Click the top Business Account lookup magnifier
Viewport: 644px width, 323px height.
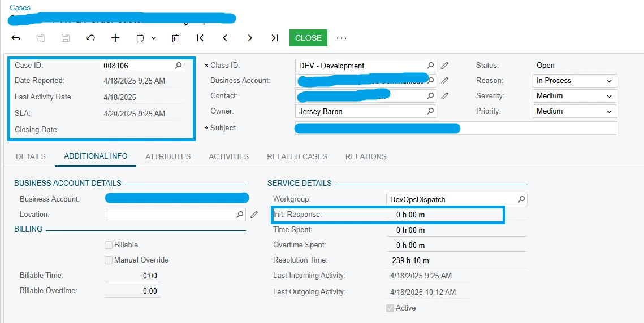tap(430, 80)
